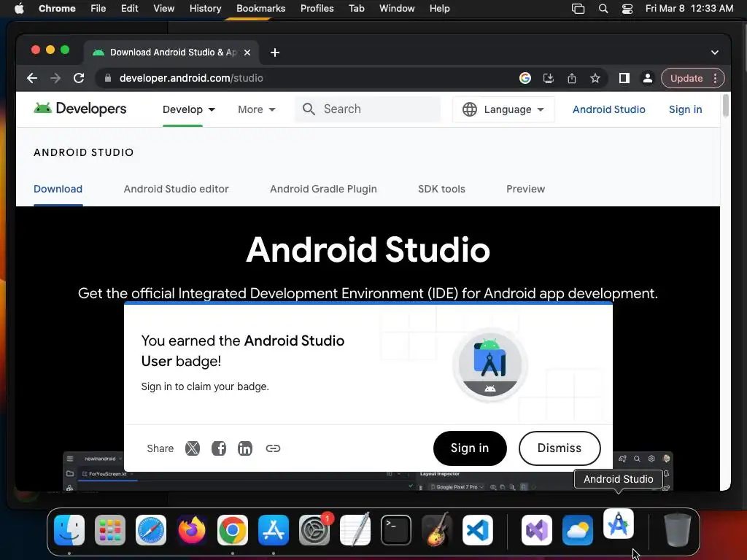Open Launchpad from the Dock
The image size is (747, 560).
(x=110, y=530)
